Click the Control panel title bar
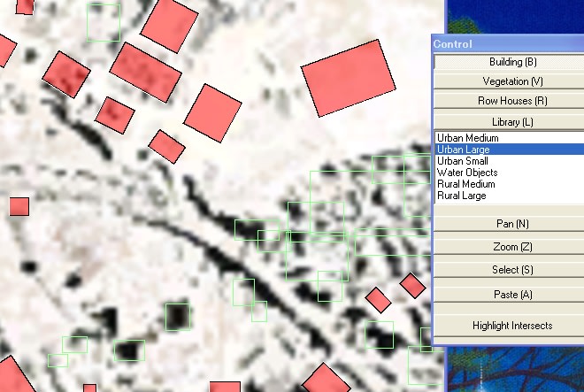Image resolution: width=584 pixels, height=392 pixels. coord(508,44)
